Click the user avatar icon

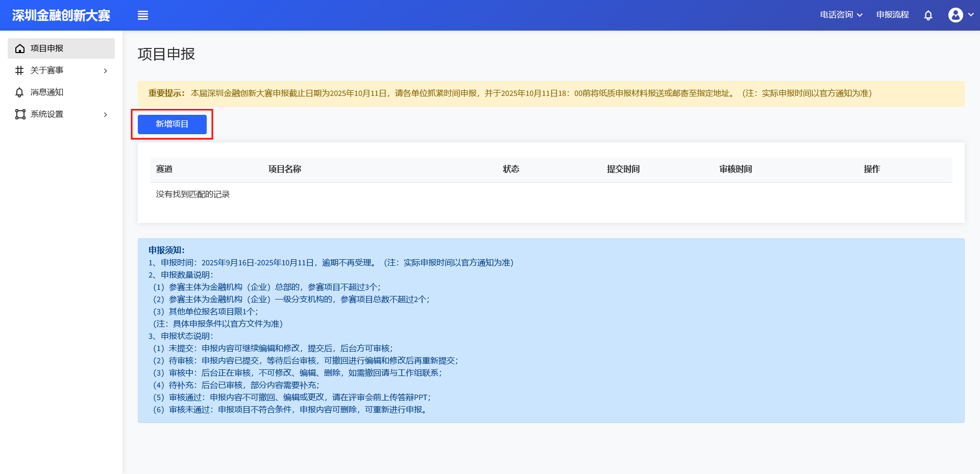pos(955,15)
